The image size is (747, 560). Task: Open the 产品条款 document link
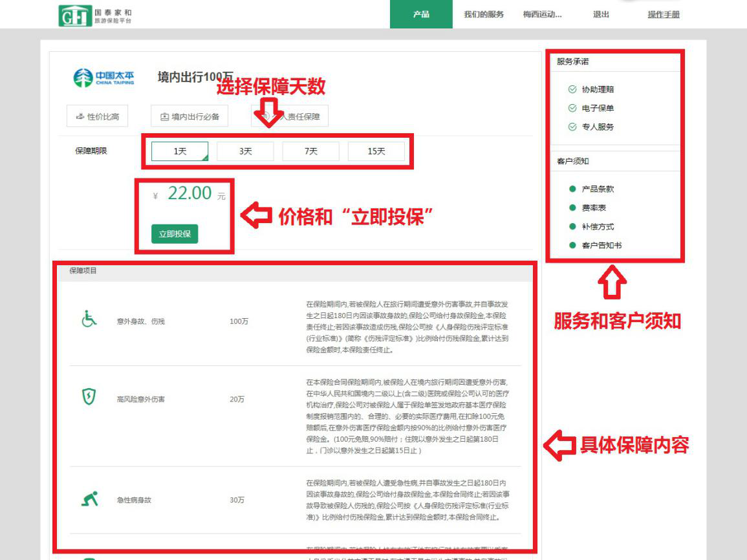(598, 189)
